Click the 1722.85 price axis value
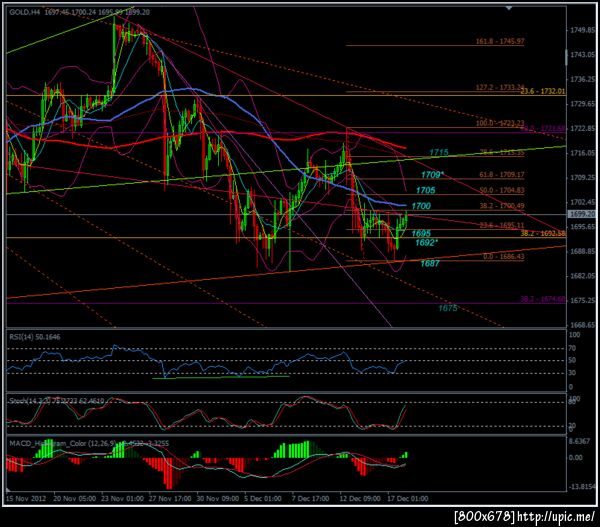 (x=583, y=128)
